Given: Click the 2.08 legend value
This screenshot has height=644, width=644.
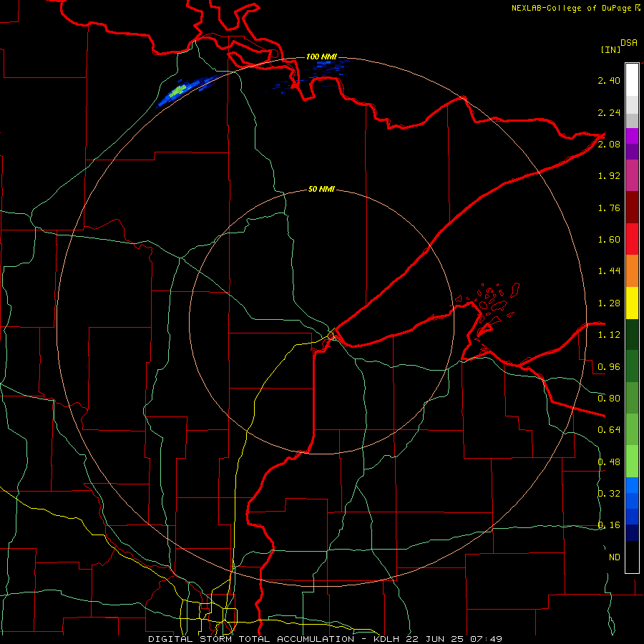Looking at the screenshot, I should (609, 144).
